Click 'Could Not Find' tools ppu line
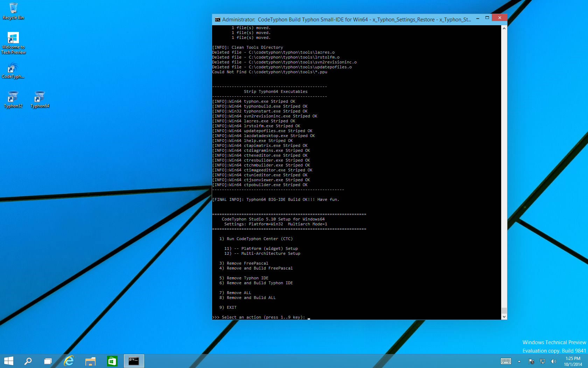Viewport: 588px width, 368px height. [269, 72]
